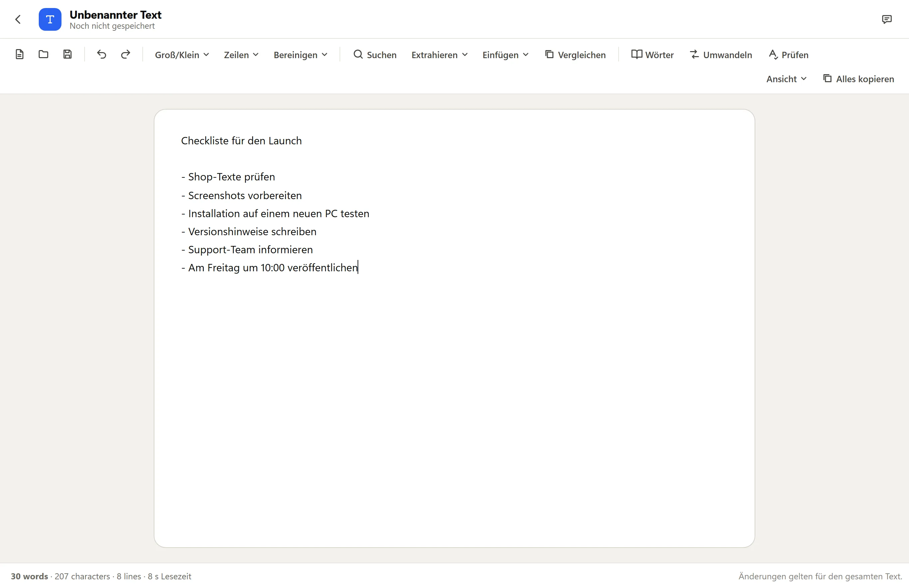Click the line Support-Team informieren
Viewport: 909px width, 588px height.
coord(247,250)
